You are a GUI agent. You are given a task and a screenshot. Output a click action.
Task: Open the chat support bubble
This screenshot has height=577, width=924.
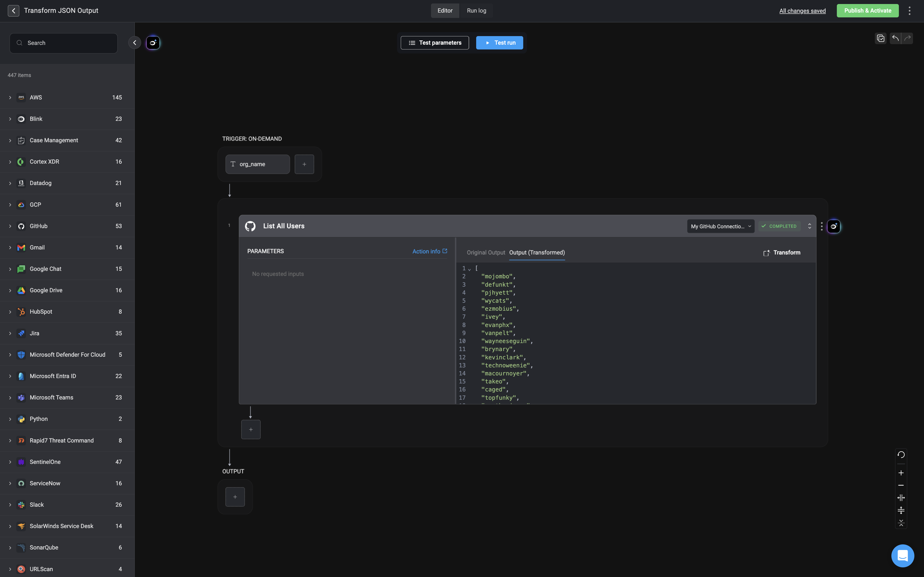pos(902,556)
